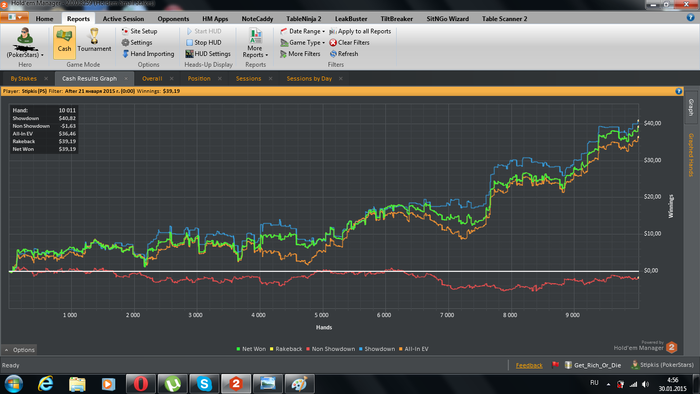Click the help icon on the filter bar

679,91
